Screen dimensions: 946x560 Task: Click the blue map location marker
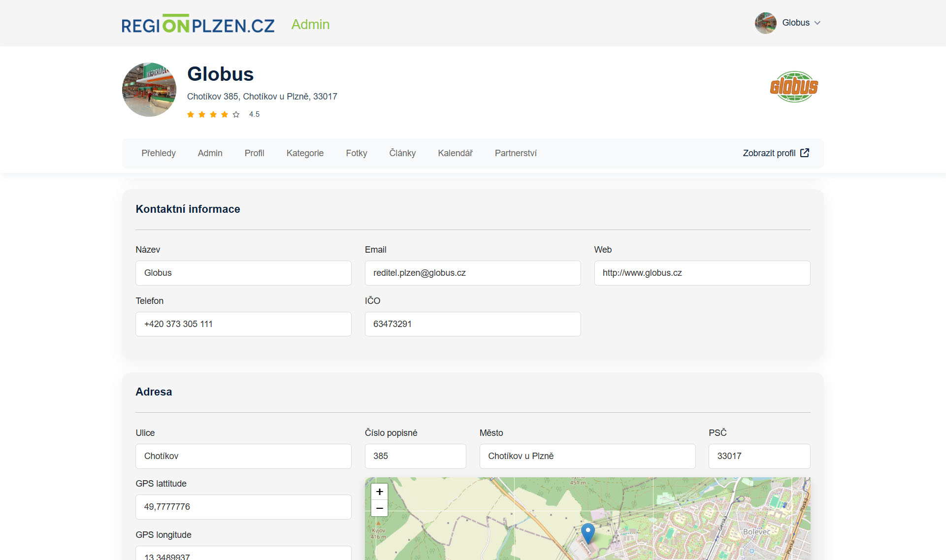[587, 533]
